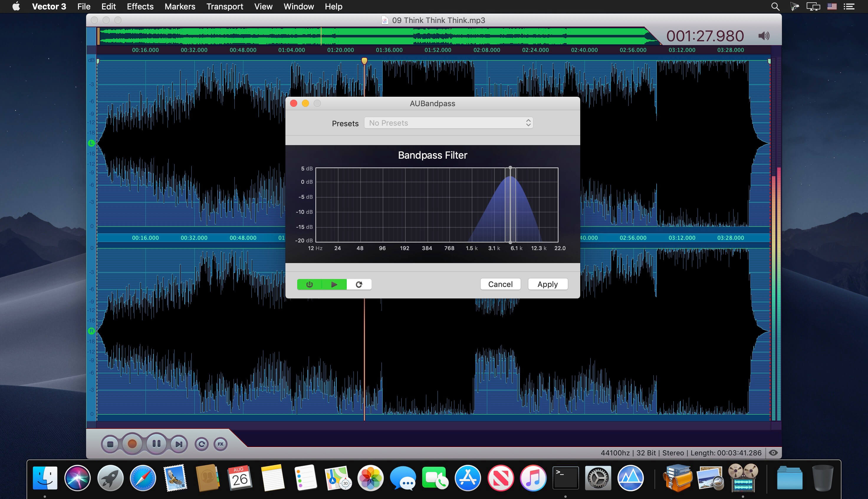Open the FX effects button
The image size is (868, 499).
coord(221,444)
